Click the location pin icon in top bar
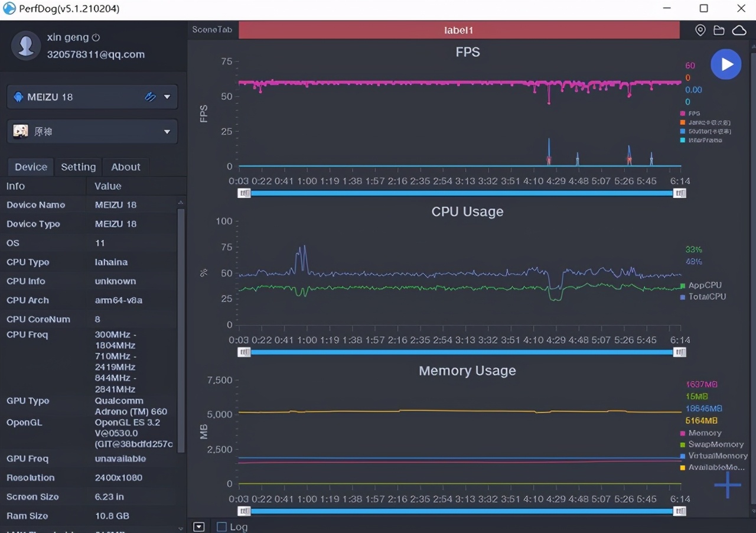 [x=700, y=30]
